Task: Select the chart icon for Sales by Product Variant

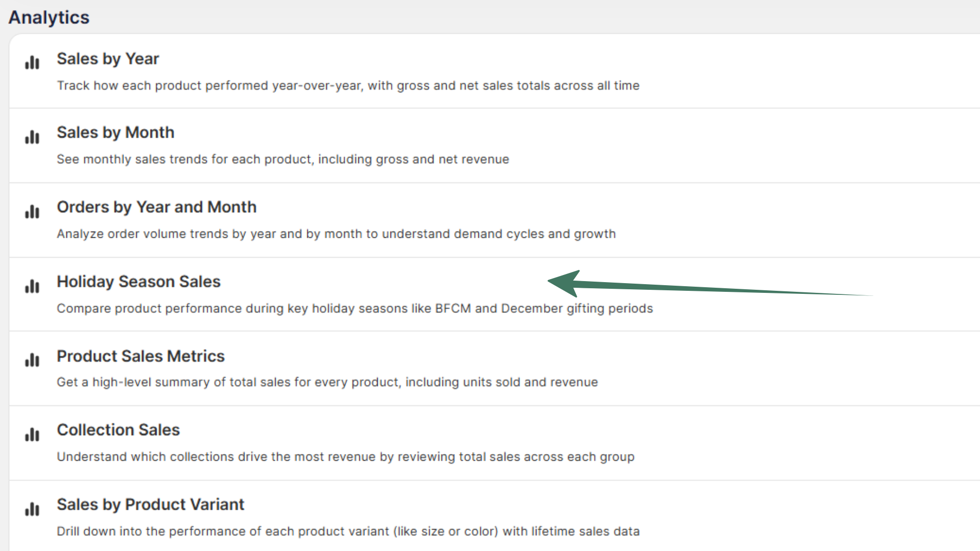Action: (32, 509)
